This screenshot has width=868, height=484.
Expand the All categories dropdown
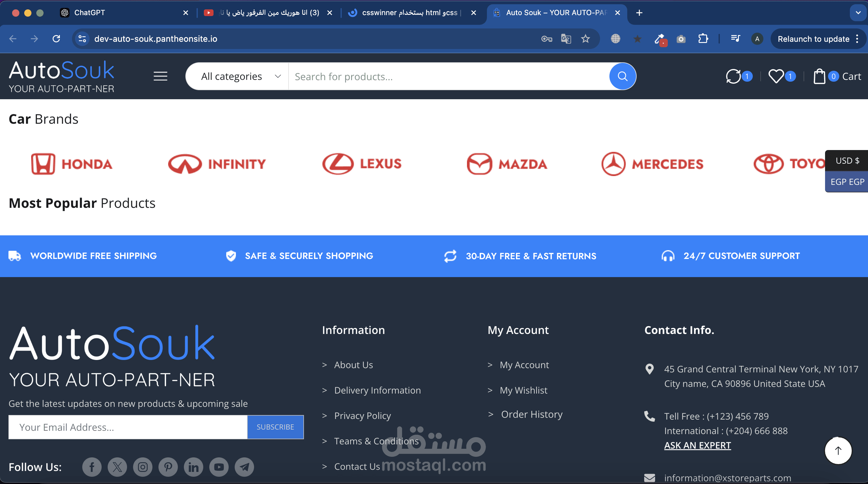pos(240,77)
